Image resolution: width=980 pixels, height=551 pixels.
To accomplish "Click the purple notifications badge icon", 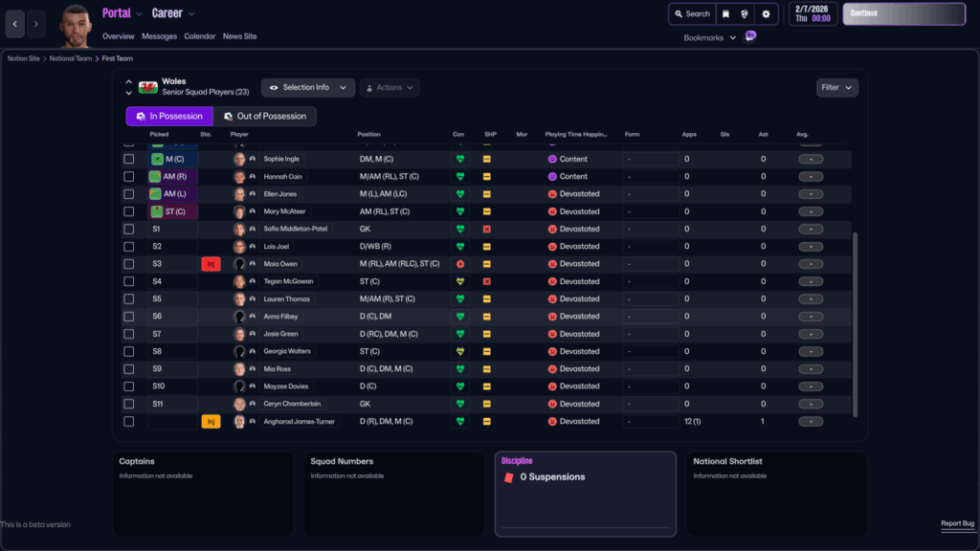I will [750, 36].
